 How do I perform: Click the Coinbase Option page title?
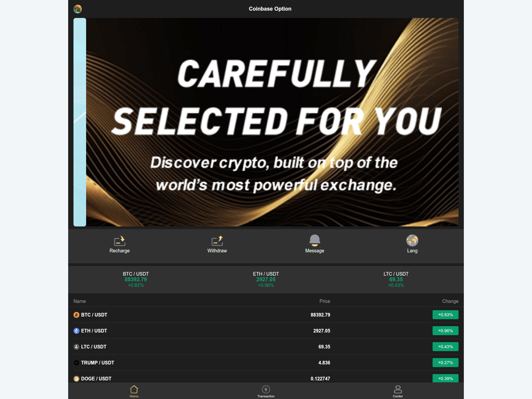[270, 9]
